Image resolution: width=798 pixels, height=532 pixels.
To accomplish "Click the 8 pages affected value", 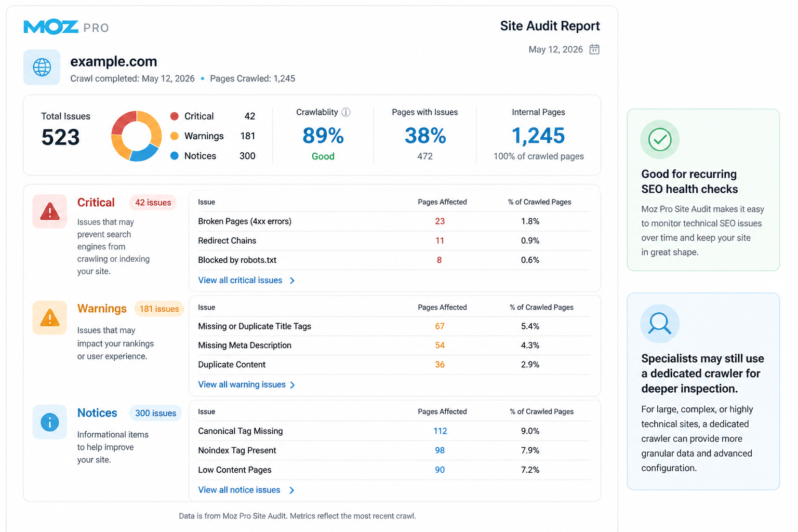I will (x=440, y=260).
